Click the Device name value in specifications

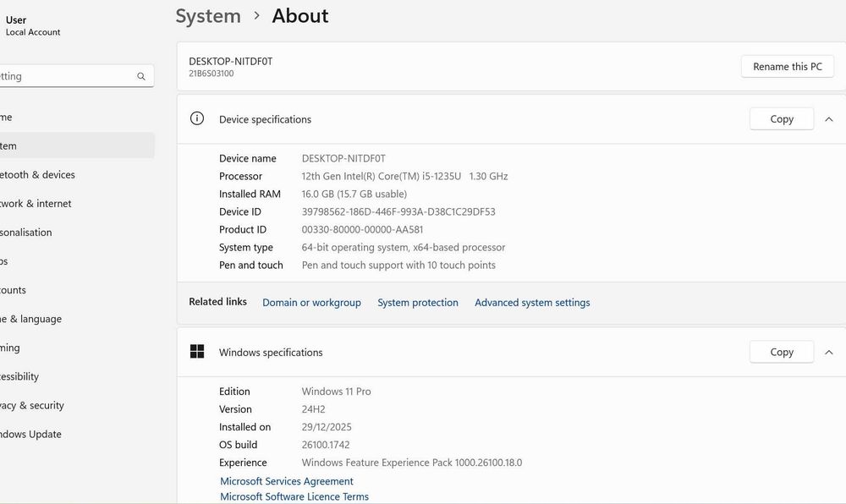coord(343,158)
